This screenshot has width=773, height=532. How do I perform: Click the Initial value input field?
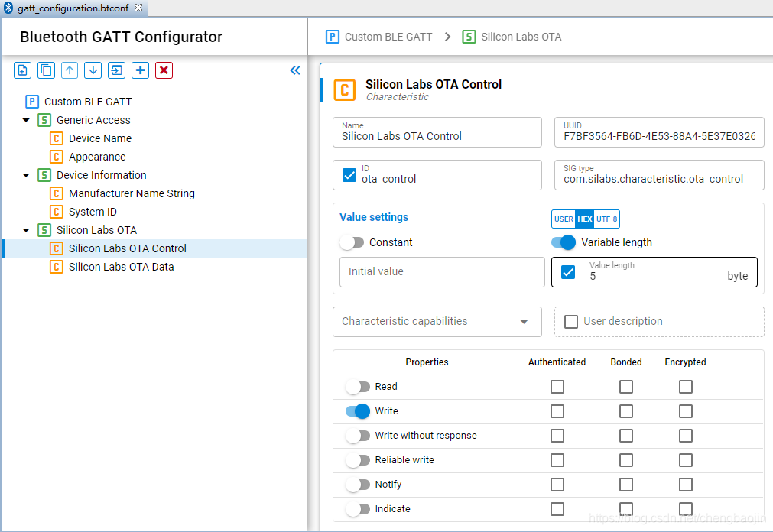[x=442, y=272]
